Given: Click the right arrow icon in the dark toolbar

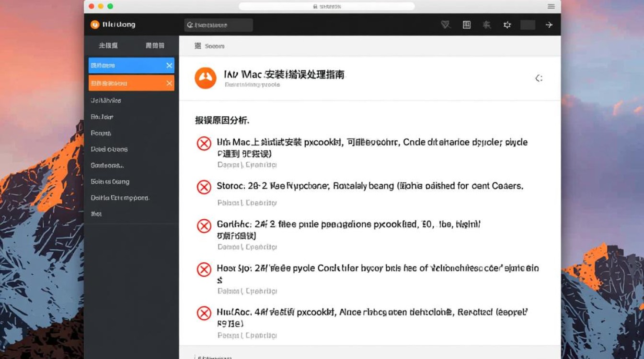Looking at the screenshot, I should coord(549,25).
